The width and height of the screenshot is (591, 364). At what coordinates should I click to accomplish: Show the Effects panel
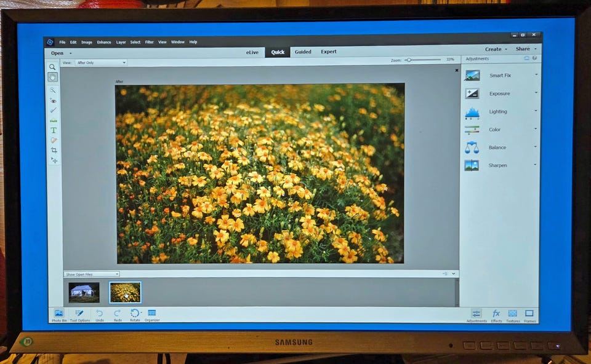tap(496, 315)
